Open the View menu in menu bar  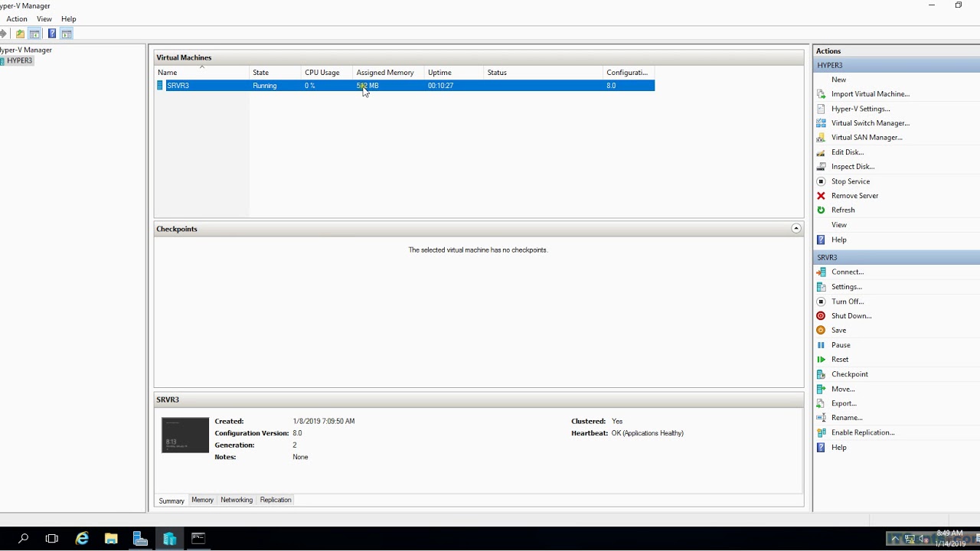pyautogui.click(x=44, y=19)
